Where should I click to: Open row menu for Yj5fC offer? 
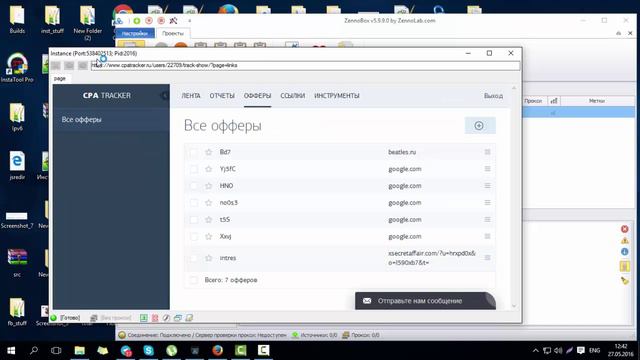tap(487, 169)
